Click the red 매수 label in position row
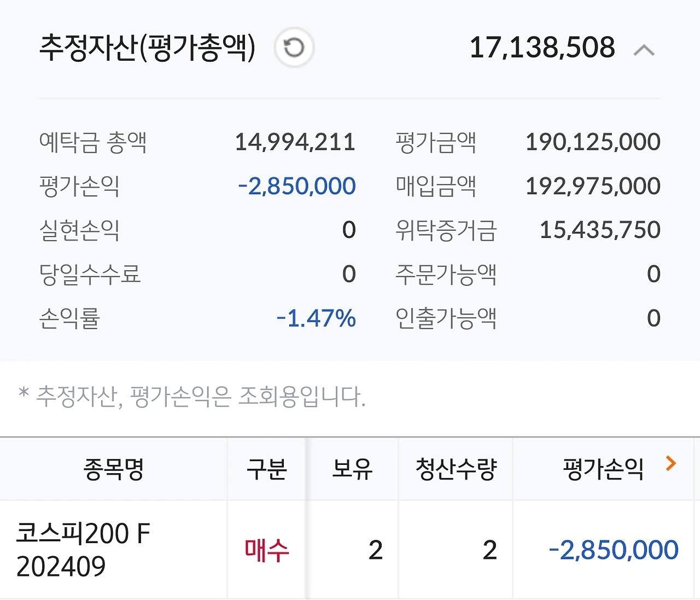 (266, 550)
